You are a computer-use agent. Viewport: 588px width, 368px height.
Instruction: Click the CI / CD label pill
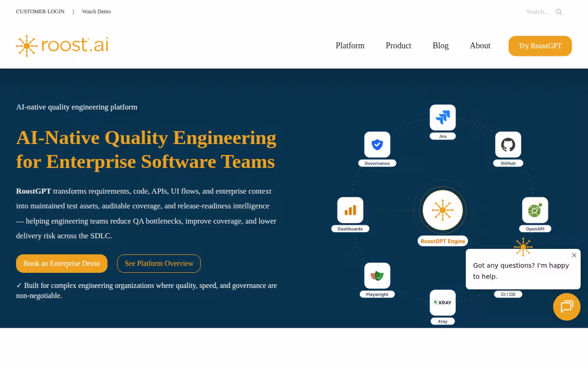[508, 294]
